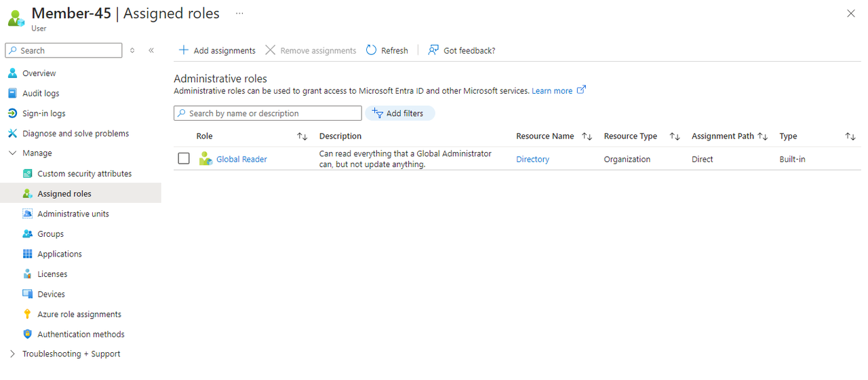Click the Audit logs book icon
This screenshot has width=868, height=380.
click(x=12, y=94)
